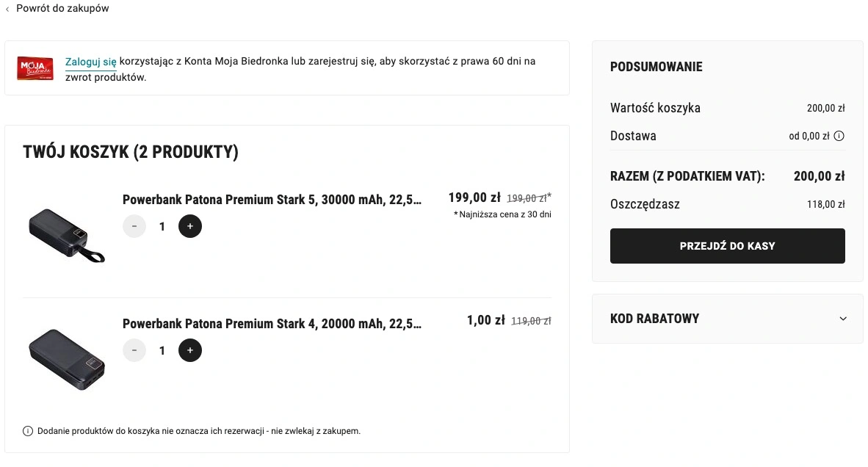This screenshot has height=467, width=868.
Task: Decrease quantity of Patona Stark 5 powerbank
Action: tap(134, 226)
